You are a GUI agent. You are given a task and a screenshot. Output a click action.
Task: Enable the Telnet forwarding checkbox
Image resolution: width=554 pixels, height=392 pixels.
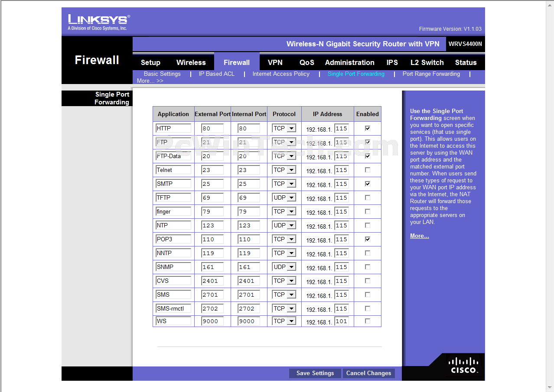coord(368,170)
